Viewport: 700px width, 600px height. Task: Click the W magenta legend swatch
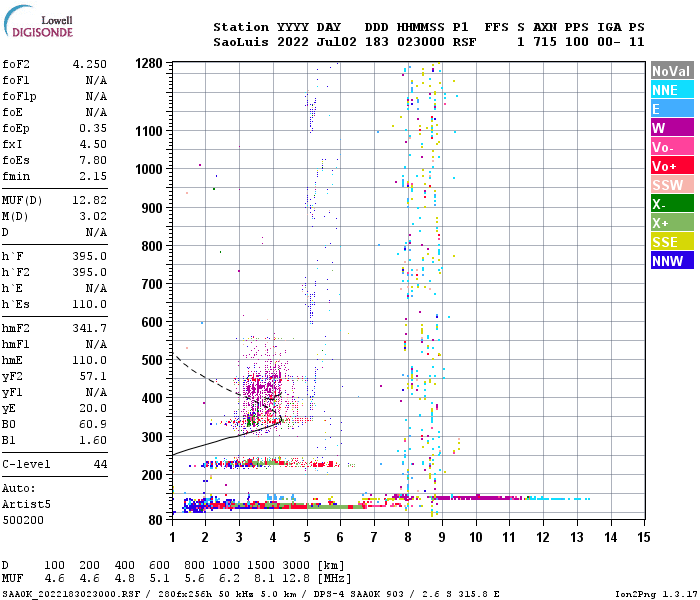click(672, 128)
